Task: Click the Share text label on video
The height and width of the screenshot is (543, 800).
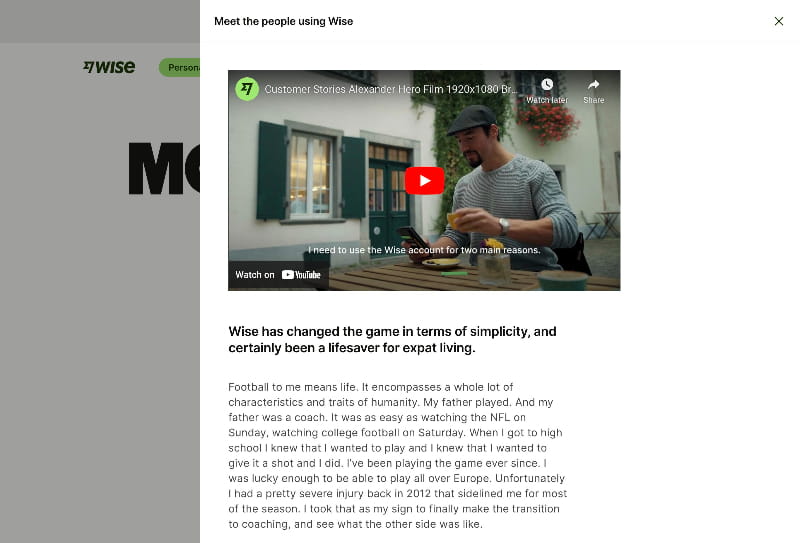Action: pyautogui.click(x=593, y=100)
